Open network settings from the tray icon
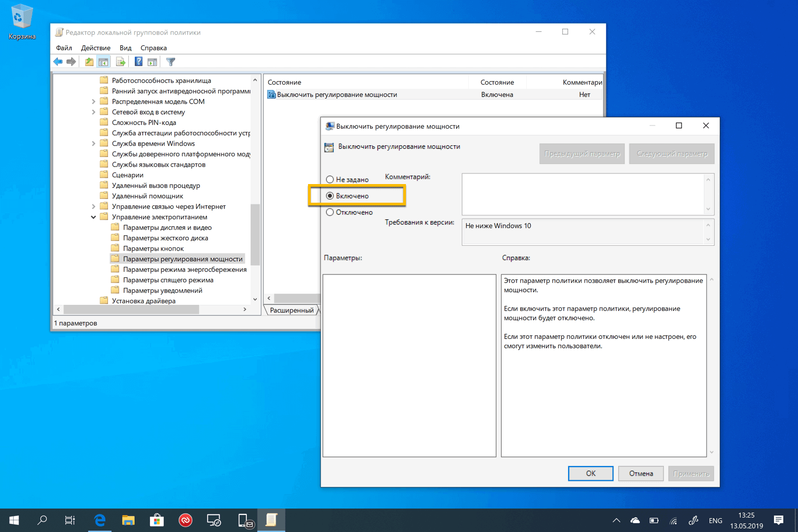 pos(674,520)
